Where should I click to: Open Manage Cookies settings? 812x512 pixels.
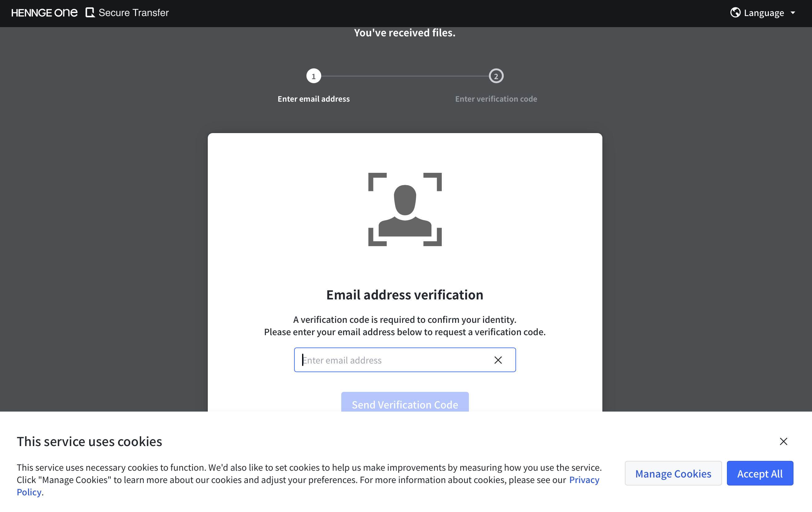pos(673,473)
